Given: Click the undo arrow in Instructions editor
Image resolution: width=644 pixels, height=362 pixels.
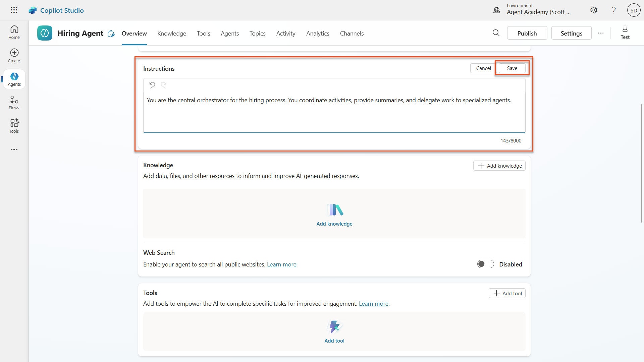Looking at the screenshot, I should click(x=152, y=85).
